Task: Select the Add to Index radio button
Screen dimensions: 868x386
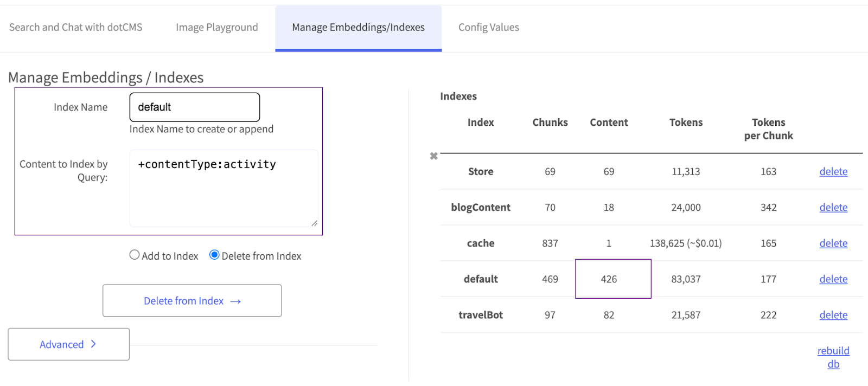Action: click(x=135, y=255)
